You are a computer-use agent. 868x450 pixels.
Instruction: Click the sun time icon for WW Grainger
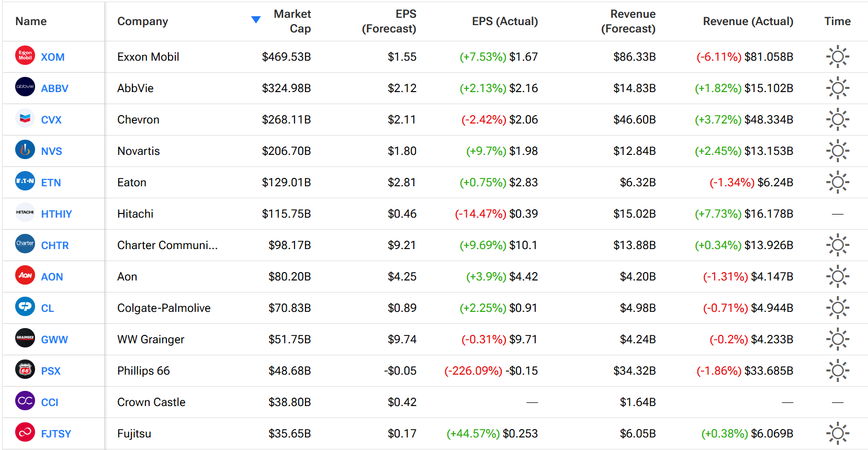pos(838,339)
